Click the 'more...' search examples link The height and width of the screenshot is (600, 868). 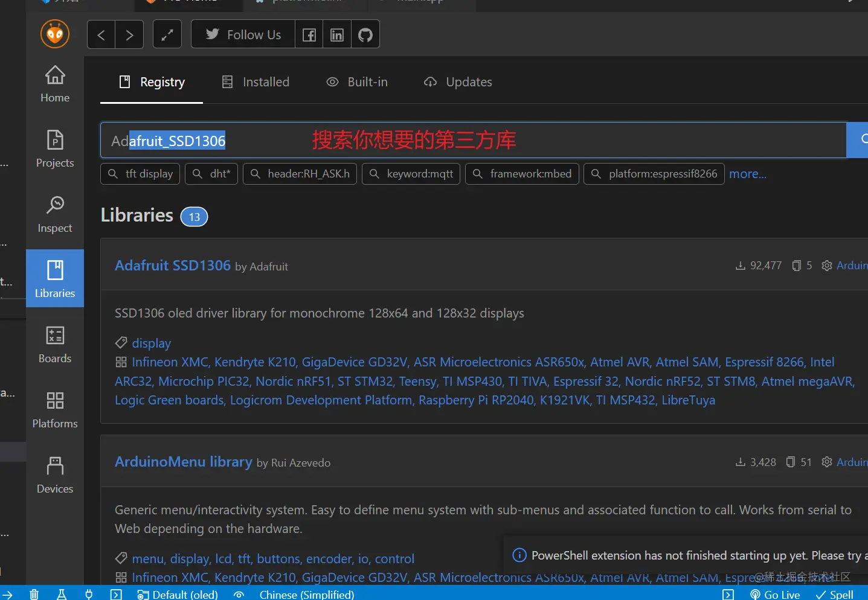tap(748, 174)
